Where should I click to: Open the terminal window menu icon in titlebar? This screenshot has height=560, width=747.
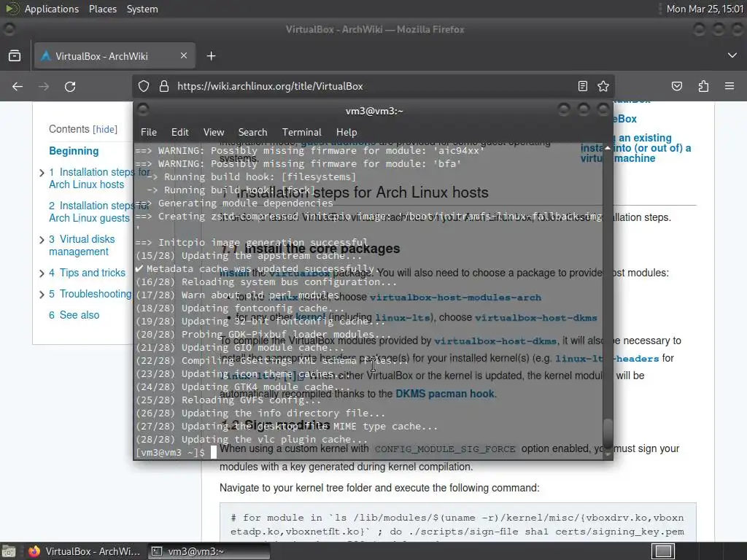(x=143, y=110)
